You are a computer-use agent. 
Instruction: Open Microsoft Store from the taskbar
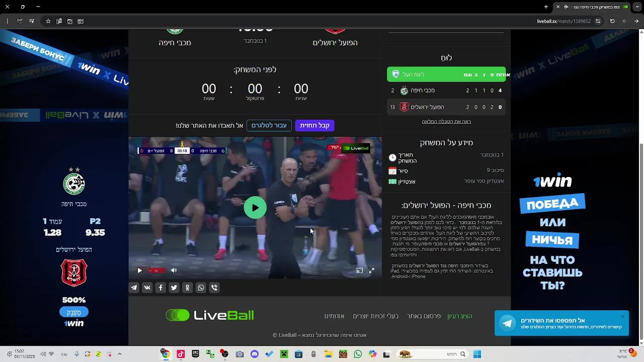coord(298,354)
